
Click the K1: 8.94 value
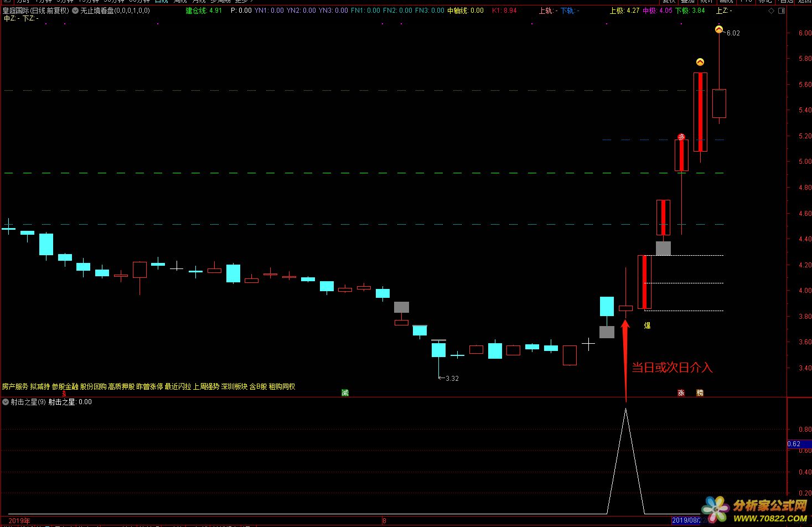click(504, 11)
